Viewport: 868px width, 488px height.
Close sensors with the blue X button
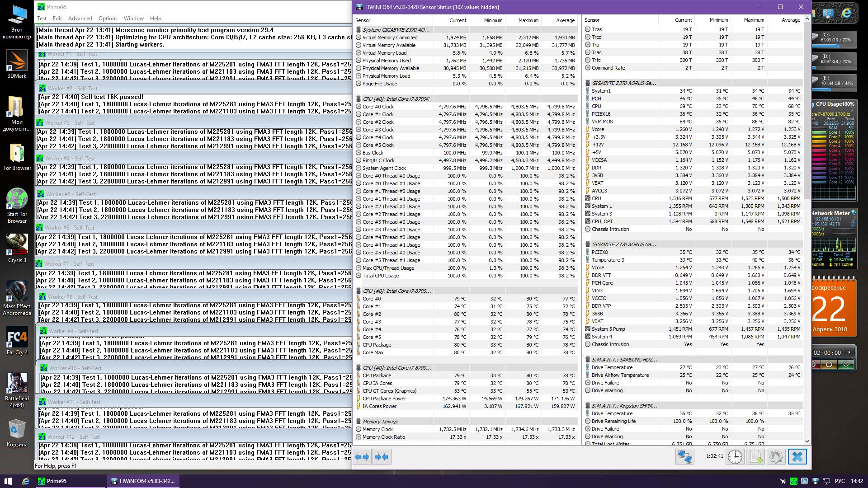[797, 457]
